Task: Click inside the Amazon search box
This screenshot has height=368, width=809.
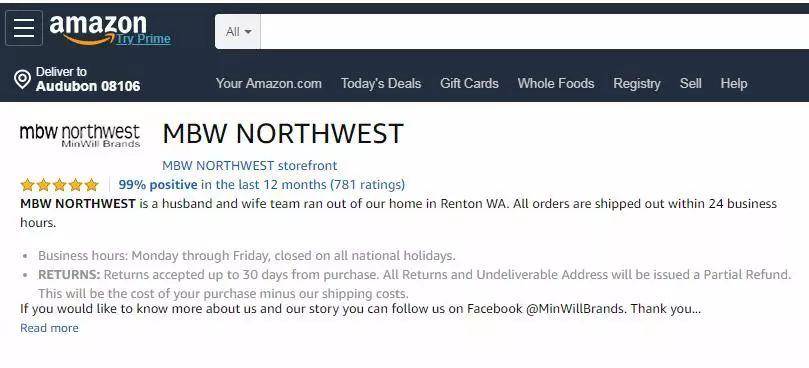Action: 535,31
